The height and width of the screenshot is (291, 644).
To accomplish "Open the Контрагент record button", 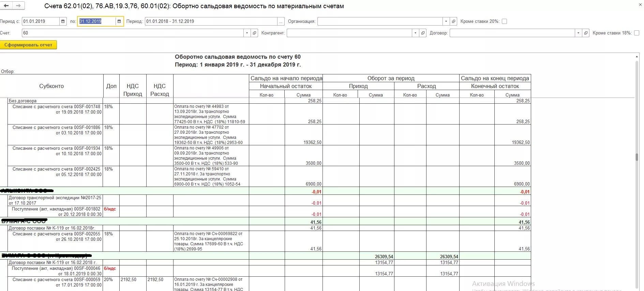I will tap(423, 33).
